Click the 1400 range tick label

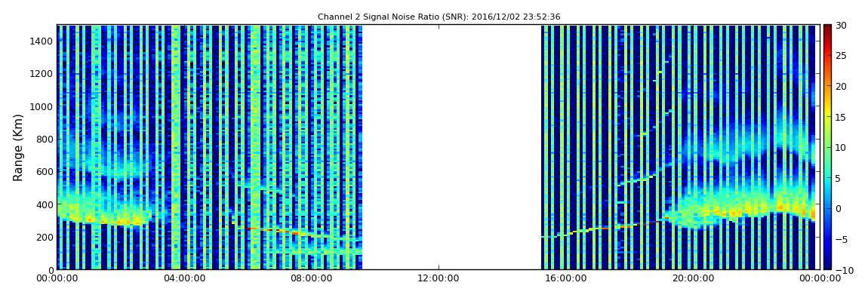click(x=42, y=41)
